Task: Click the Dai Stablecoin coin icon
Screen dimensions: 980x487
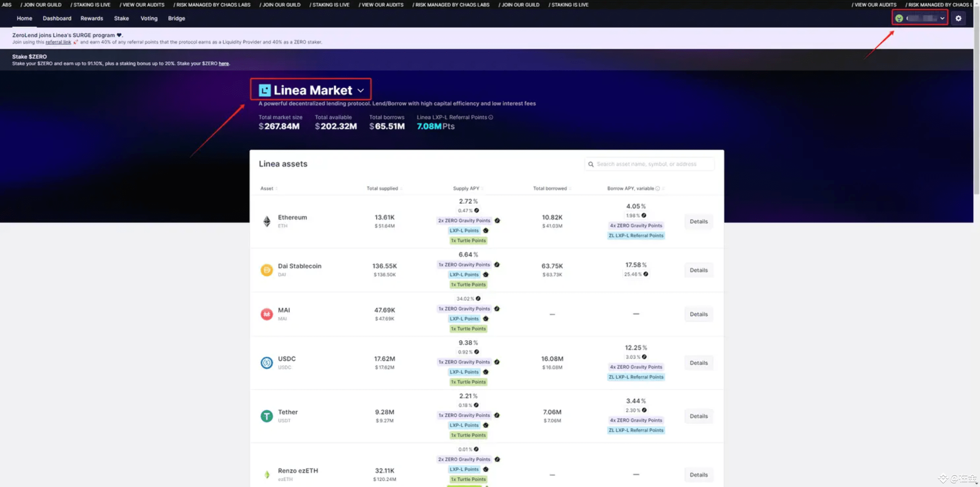Action: coord(267,270)
